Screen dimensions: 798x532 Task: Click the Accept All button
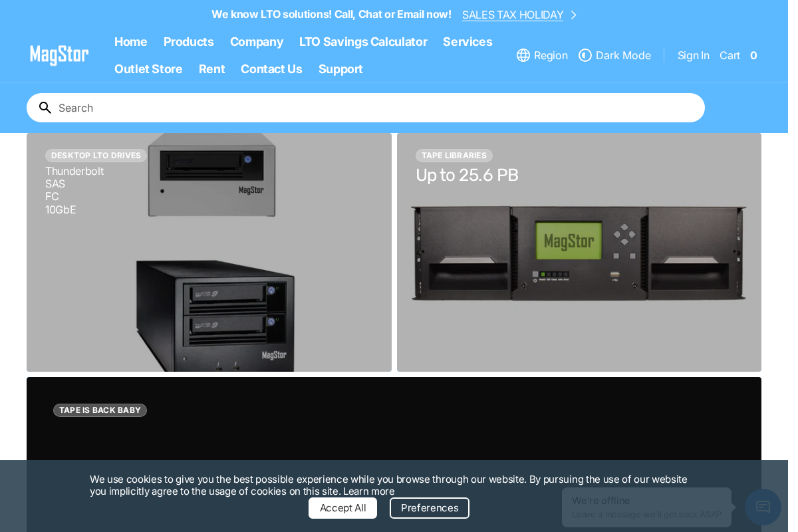[342, 508]
